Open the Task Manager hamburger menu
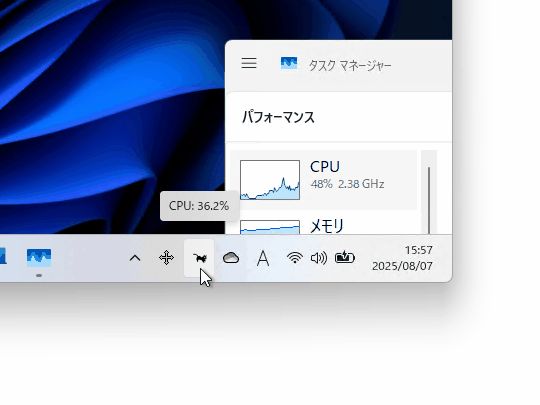 pos(249,63)
